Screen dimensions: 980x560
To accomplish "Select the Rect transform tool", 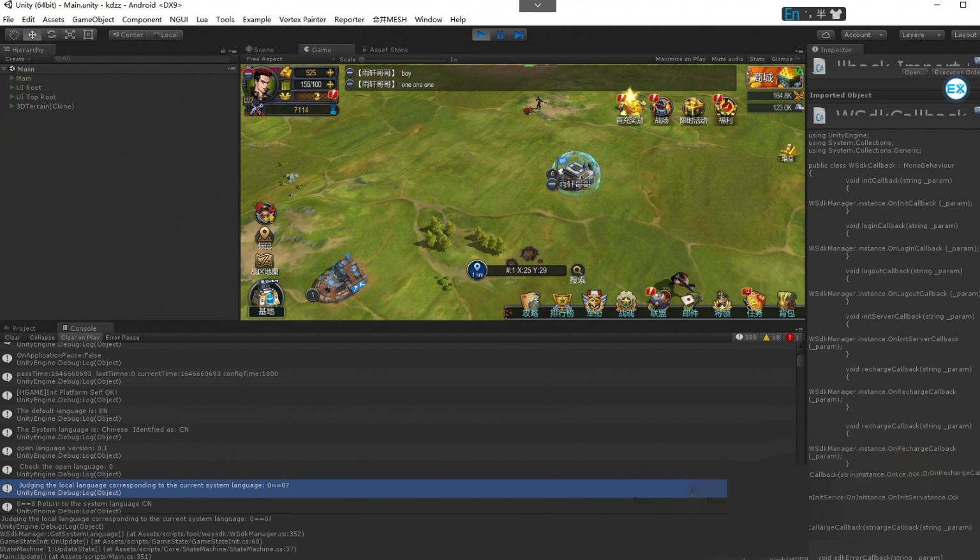I will click(x=88, y=34).
